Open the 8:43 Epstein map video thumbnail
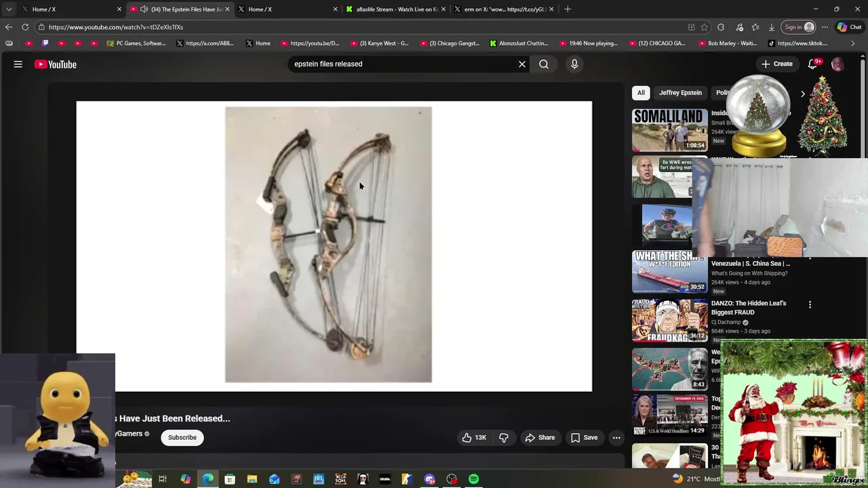This screenshot has width=868, height=488. pyautogui.click(x=670, y=369)
